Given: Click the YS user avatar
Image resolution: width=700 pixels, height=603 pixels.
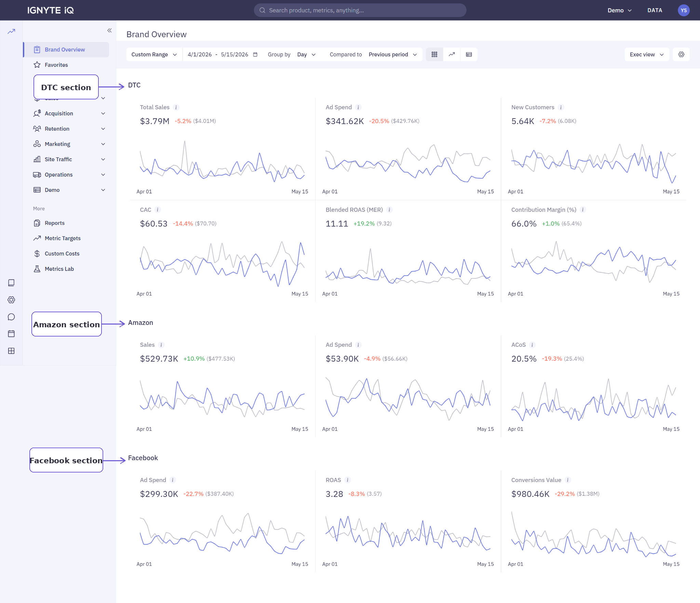Looking at the screenshot, I should (x=684, y=10).
